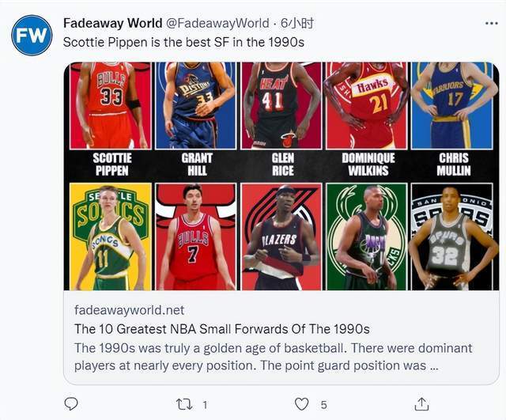The width and height of the screenshot is (506, 420).
Task: Like the tweet with the heart icon
Action: (302, 404)
